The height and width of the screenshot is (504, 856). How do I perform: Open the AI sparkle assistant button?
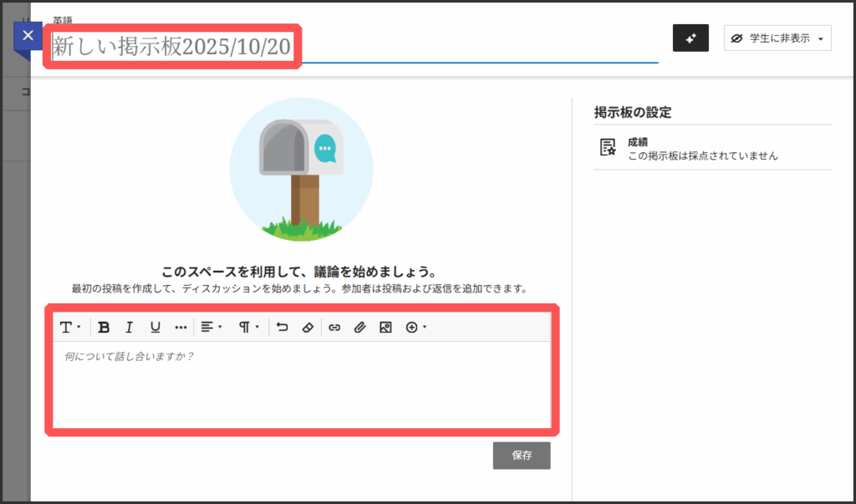pyautogui.click(x=690, y=38)
